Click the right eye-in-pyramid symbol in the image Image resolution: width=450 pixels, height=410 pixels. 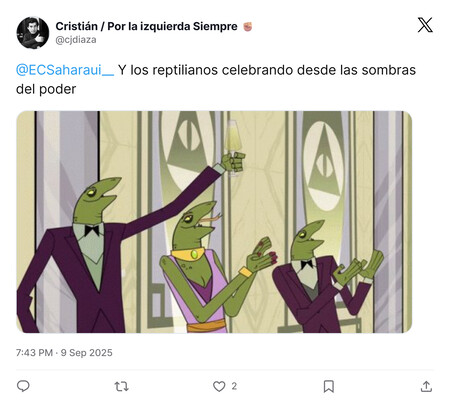point(324,166)
